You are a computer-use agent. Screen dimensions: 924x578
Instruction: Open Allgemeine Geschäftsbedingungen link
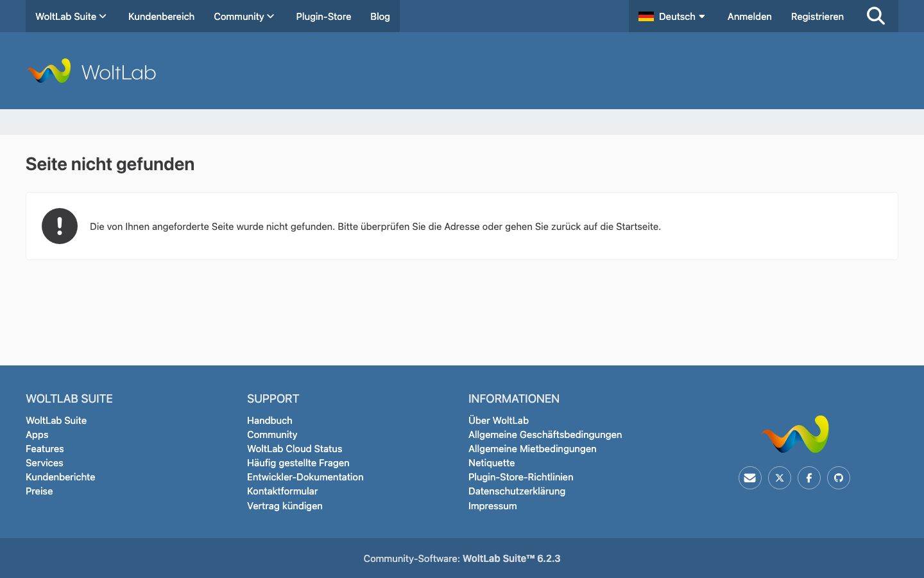pyautogui.click(x=545, y=435)
